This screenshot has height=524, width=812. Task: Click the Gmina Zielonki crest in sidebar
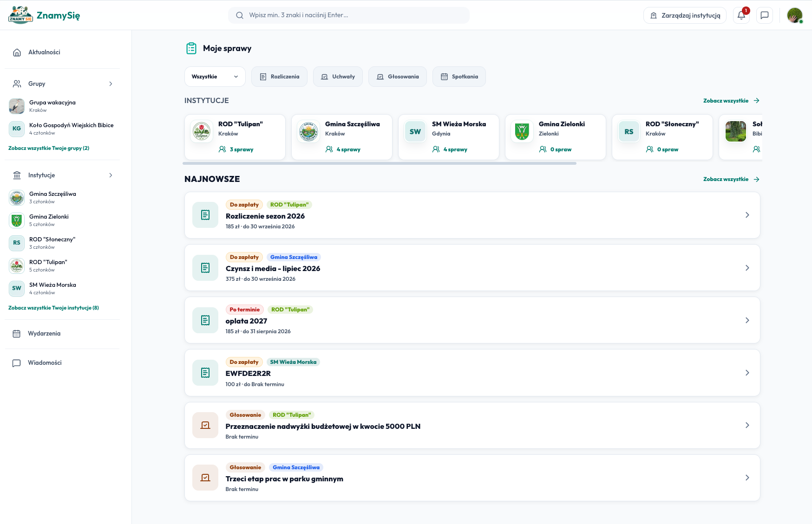point(17,220)
